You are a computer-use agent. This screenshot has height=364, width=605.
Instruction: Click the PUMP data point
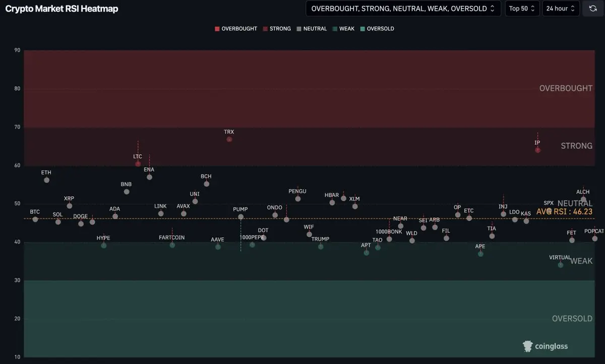(x=240, y=217)
